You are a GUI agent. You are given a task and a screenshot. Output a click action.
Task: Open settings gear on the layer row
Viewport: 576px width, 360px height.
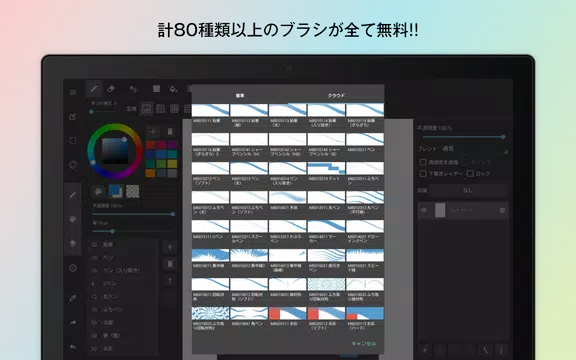pos(502,210)
